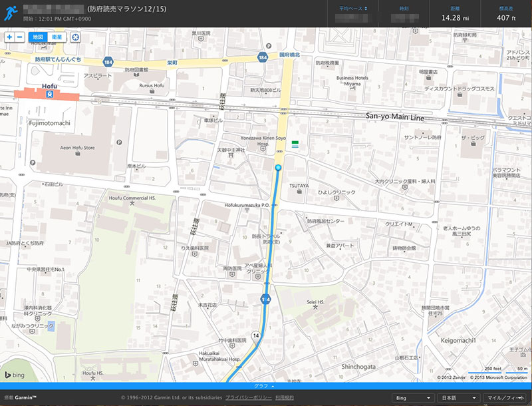Click the zoom in plus button
The image size is (532, 406).
pos(9,37)
